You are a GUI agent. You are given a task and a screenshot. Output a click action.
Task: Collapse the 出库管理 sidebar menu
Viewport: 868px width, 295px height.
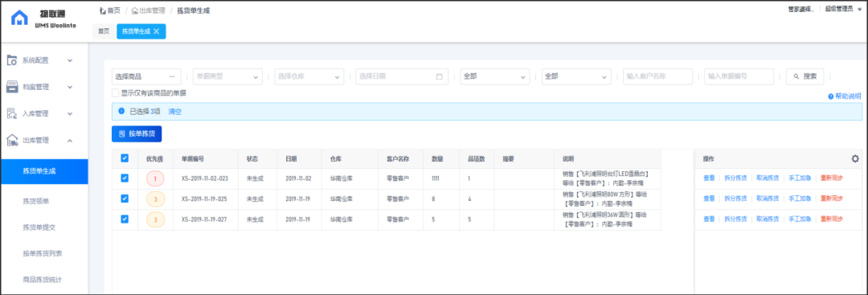point(70,141)
